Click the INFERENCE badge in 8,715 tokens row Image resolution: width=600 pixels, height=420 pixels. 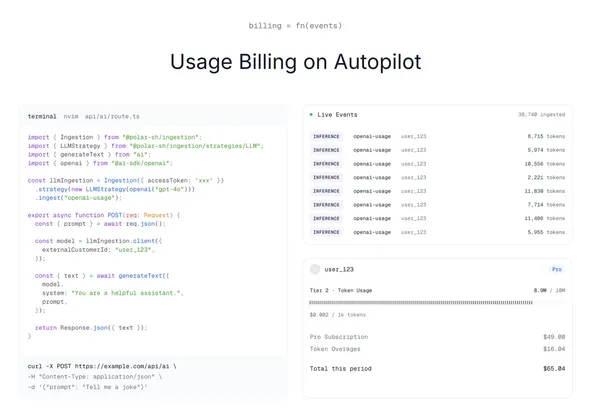point(326,137)
